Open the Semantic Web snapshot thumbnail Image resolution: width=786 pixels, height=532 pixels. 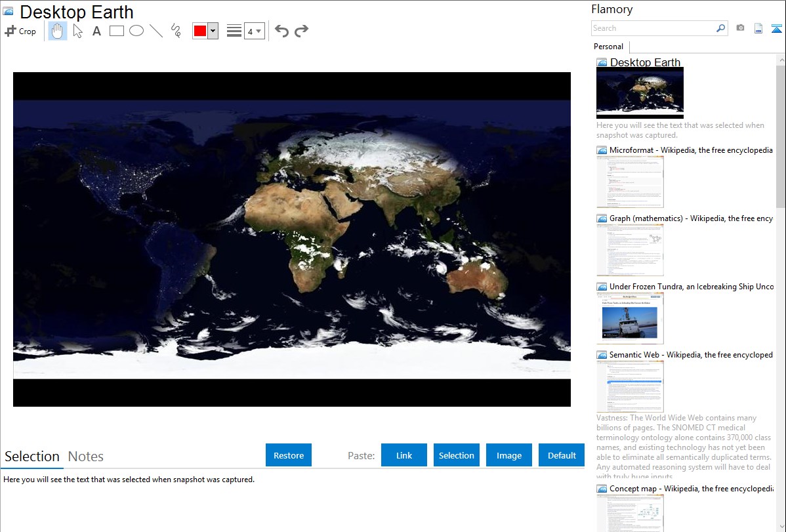[x=631, y=386]
